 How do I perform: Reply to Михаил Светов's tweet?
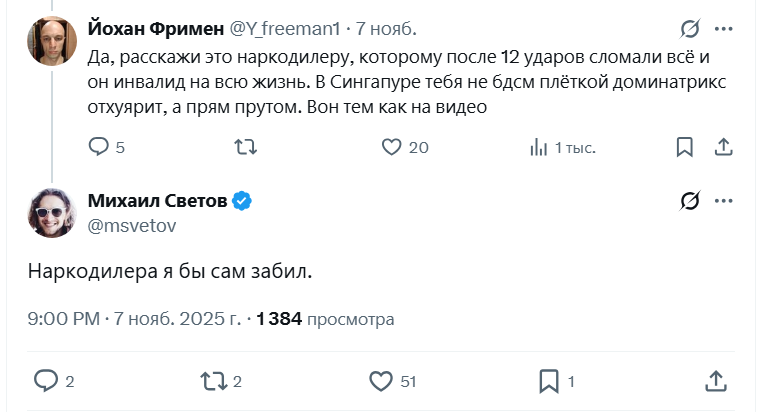pos(46,381)
